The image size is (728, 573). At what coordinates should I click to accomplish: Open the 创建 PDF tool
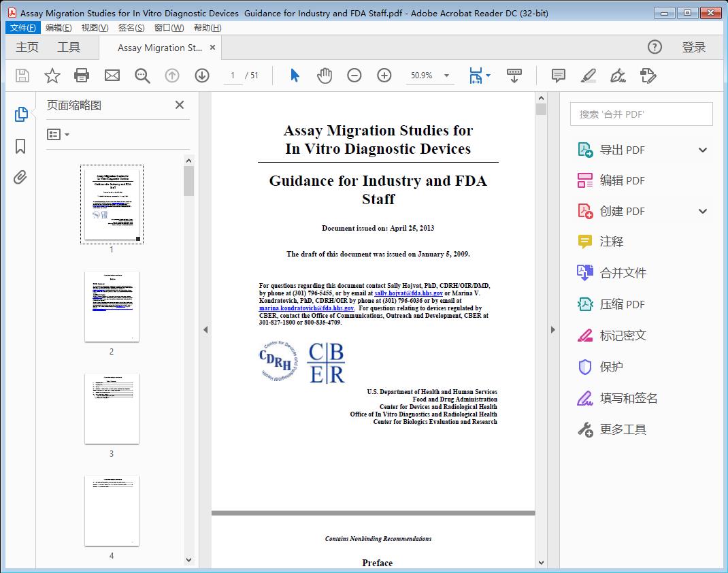(622, 211)
